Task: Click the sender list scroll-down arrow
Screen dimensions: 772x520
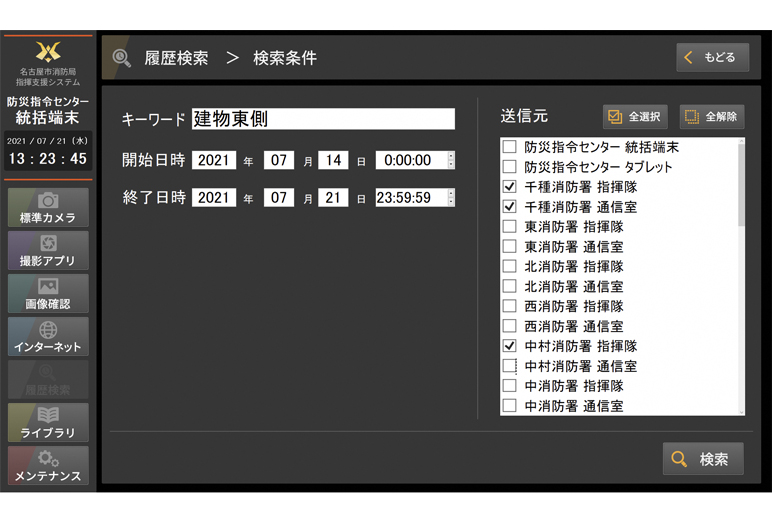Action: point(741,412)
